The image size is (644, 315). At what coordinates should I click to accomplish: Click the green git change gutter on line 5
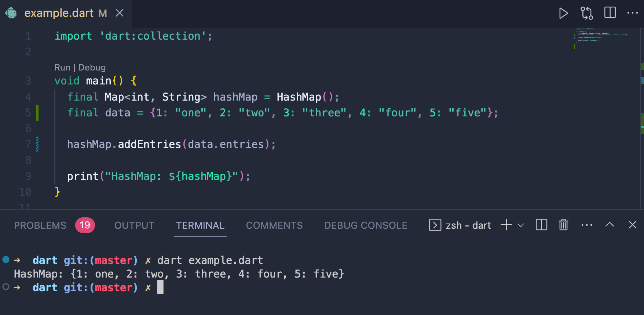(x=37, y=113)
